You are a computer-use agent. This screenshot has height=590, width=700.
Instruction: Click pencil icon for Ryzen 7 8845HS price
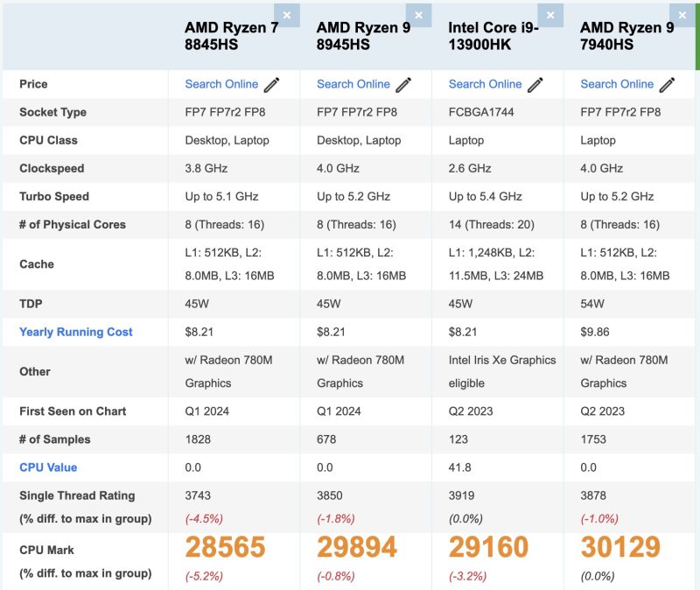[x=272, y=85]
